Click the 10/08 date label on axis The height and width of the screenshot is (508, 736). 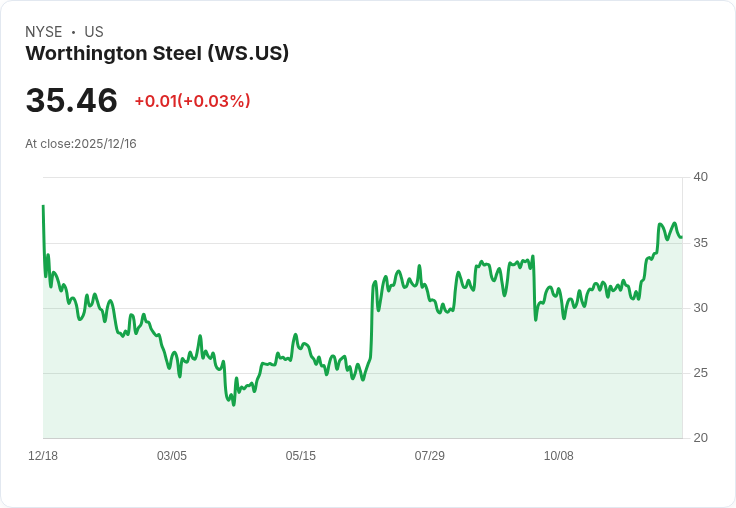coord(559,455)
